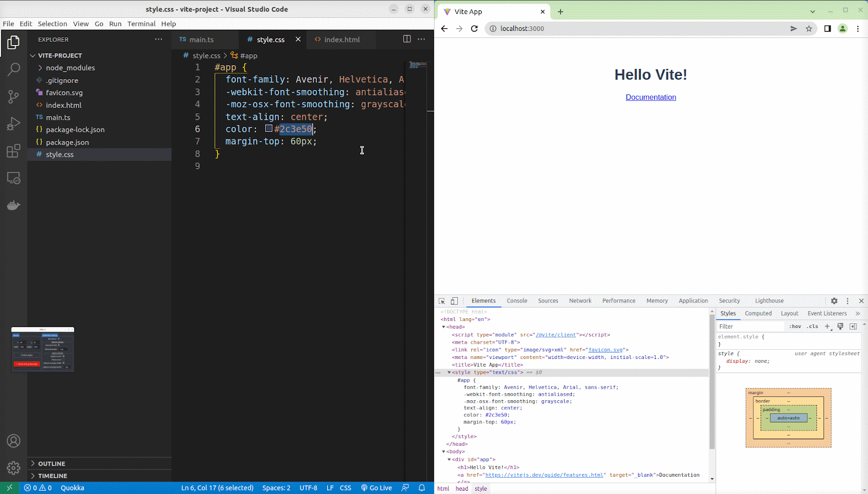The image size is (868, 494).
Task: Collapse the div id app node
Action: [449, 459]
